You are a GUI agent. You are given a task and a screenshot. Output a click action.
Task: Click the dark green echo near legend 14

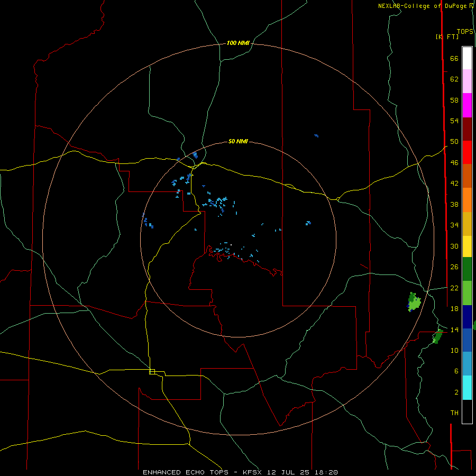click(438, 336)
